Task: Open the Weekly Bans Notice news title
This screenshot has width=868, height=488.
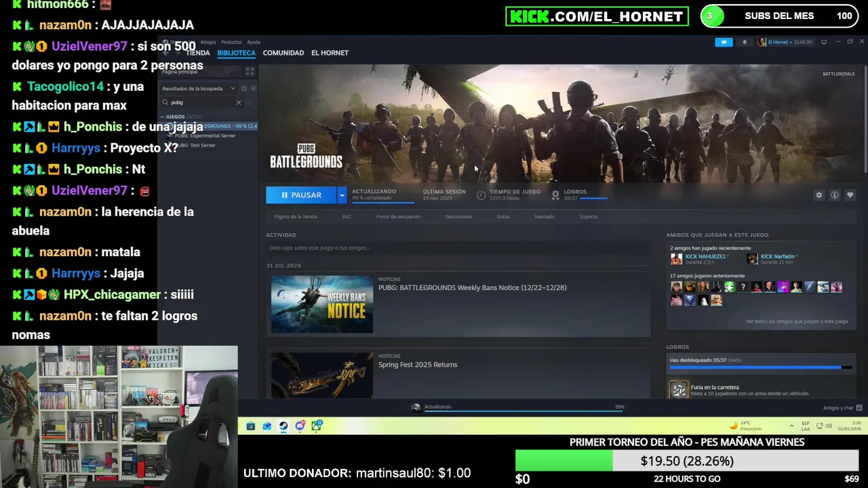Action: [473, 288]
